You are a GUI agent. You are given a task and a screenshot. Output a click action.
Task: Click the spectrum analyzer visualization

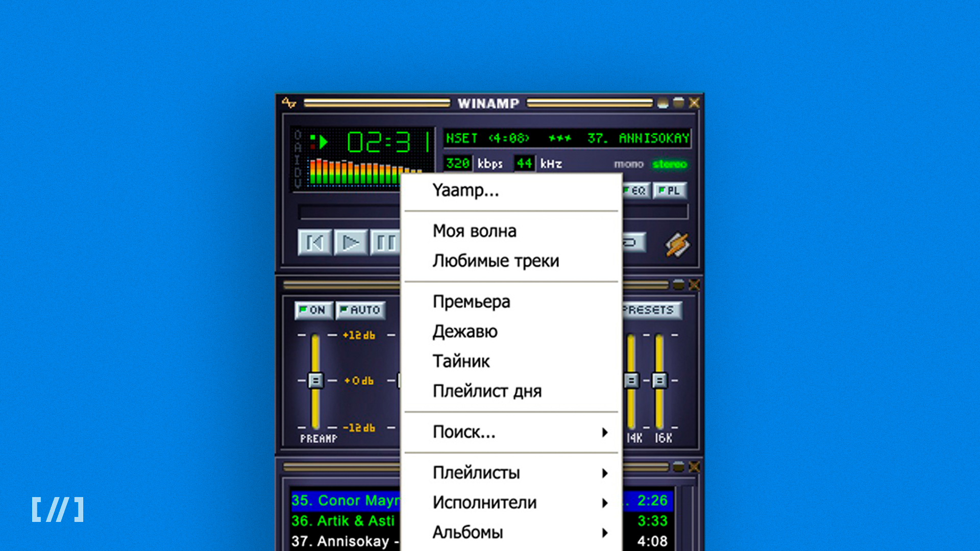(365, 172)
